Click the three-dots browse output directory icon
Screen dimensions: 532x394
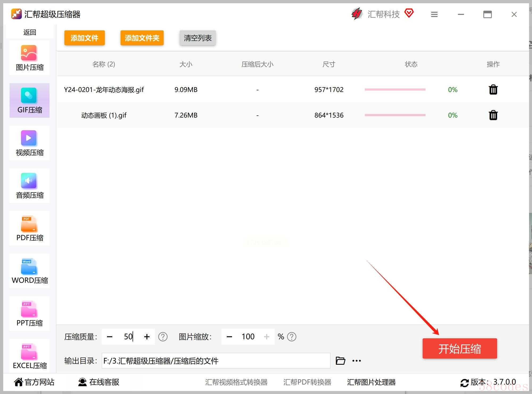point(357,361)
